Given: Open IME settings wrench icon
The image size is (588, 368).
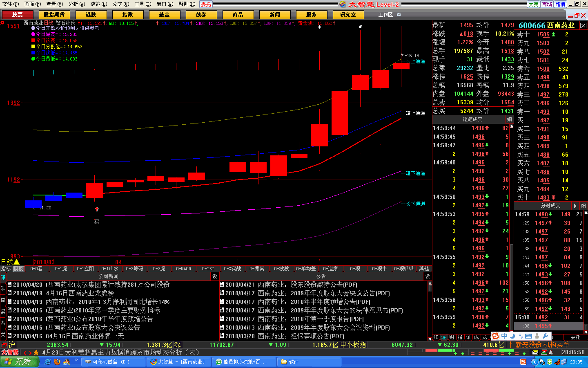Looking at the screenshot, I should click(545, 336).
